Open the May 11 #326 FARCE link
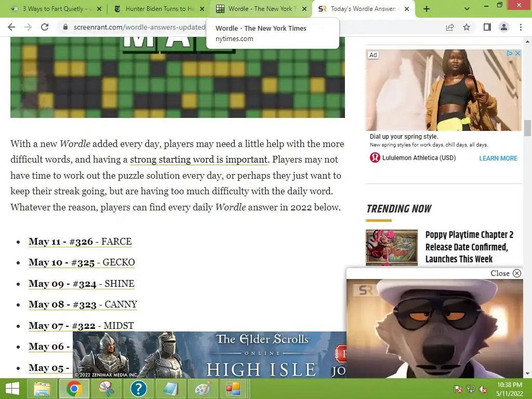This screenshot has height=399, width=532. coord(80,242)
